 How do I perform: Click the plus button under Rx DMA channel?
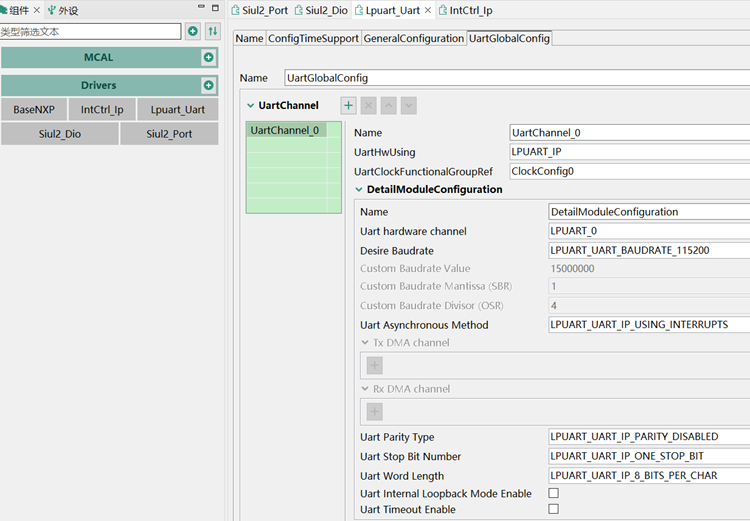point(375,411)
